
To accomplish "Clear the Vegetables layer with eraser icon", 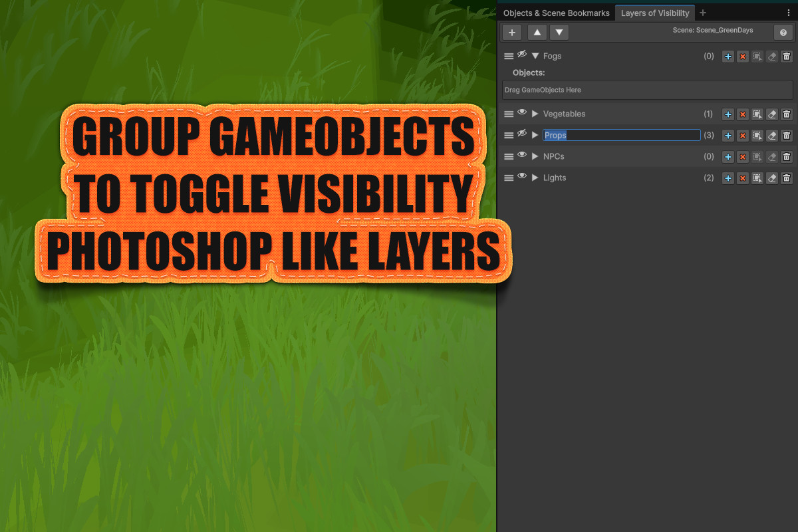I will [772, 114].
